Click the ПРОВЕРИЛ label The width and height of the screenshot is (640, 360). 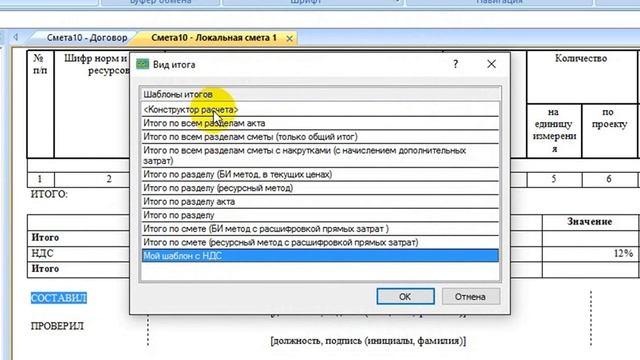pyautogui.click(x=57, y=326)
